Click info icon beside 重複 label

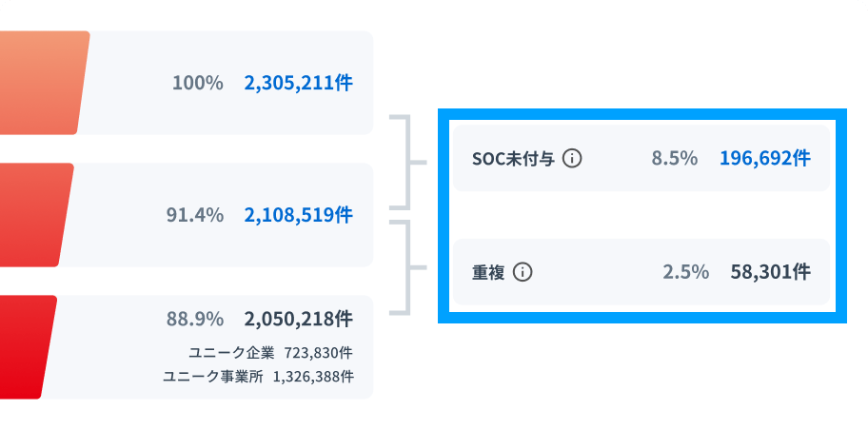pos(523,272)
